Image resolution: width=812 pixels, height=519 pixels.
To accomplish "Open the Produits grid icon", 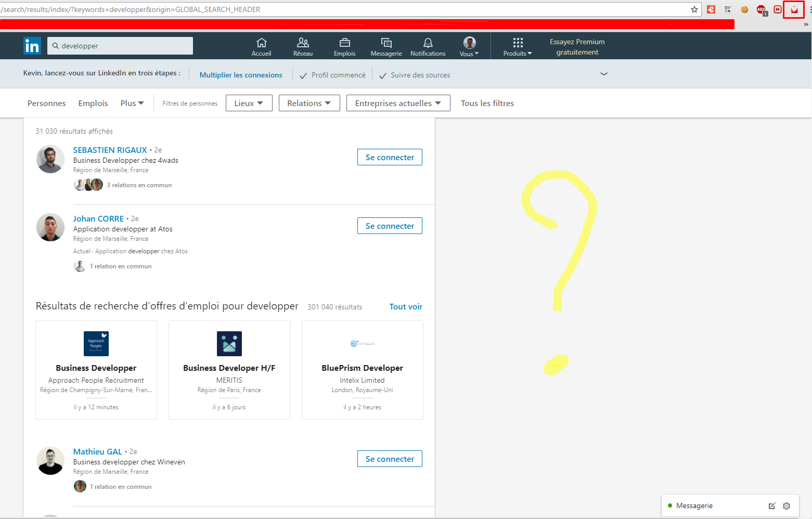I will (x=517, y=46).
